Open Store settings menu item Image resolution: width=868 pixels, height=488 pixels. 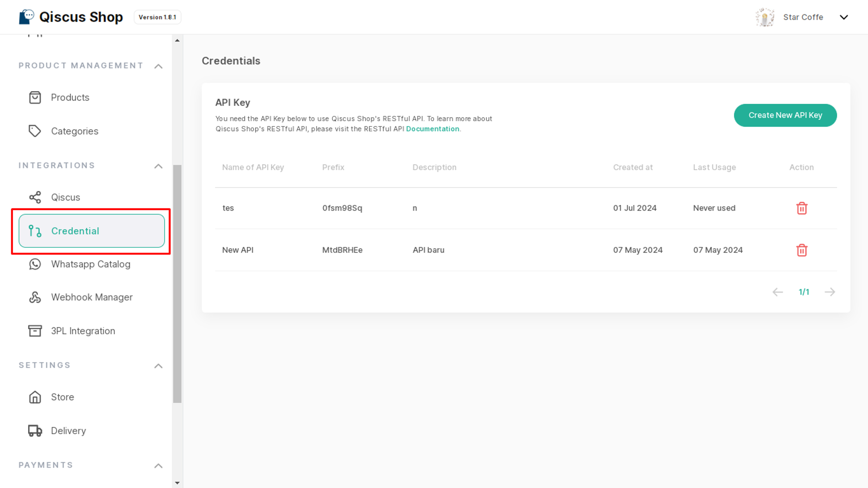[x=92, y=397]
